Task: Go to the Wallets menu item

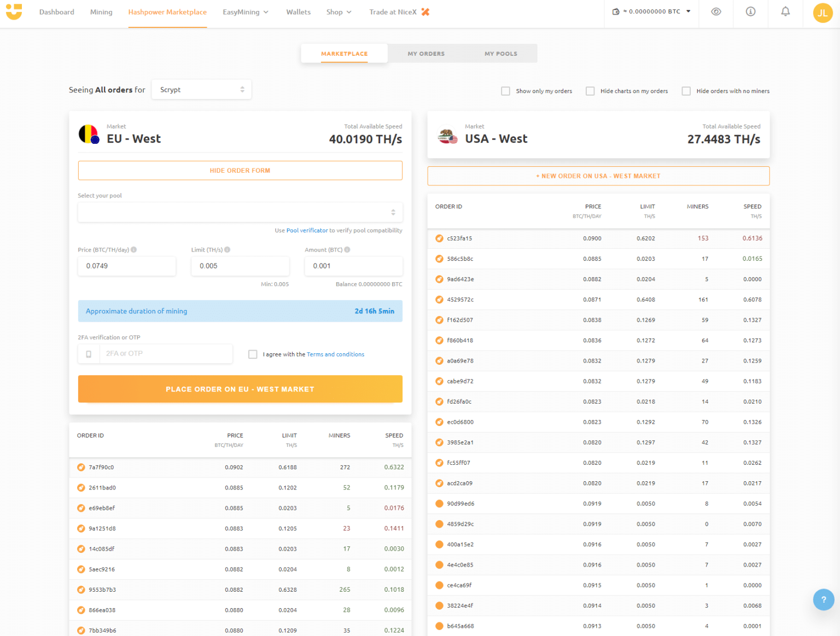Action: (x=298, y=11)
